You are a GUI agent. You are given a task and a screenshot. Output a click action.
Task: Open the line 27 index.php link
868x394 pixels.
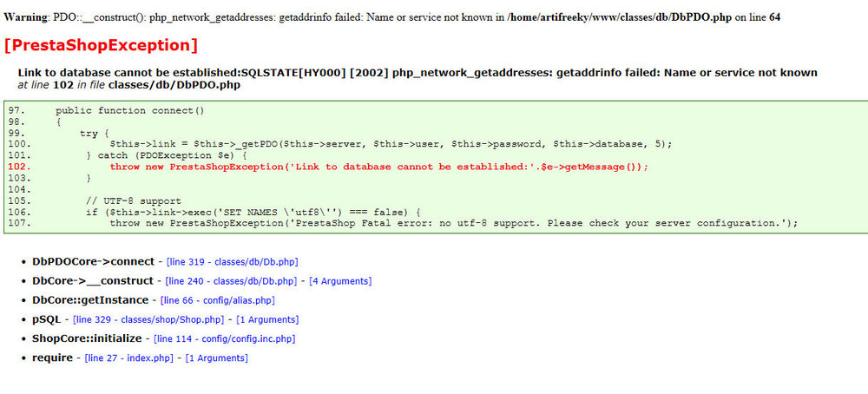129,358
